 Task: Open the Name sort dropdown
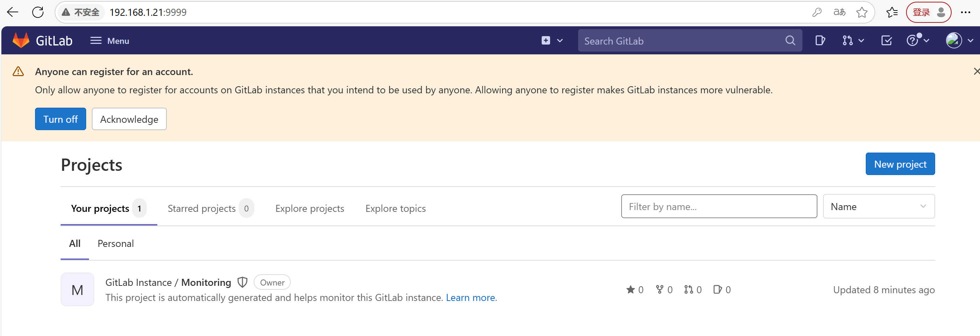pos(878,207)
